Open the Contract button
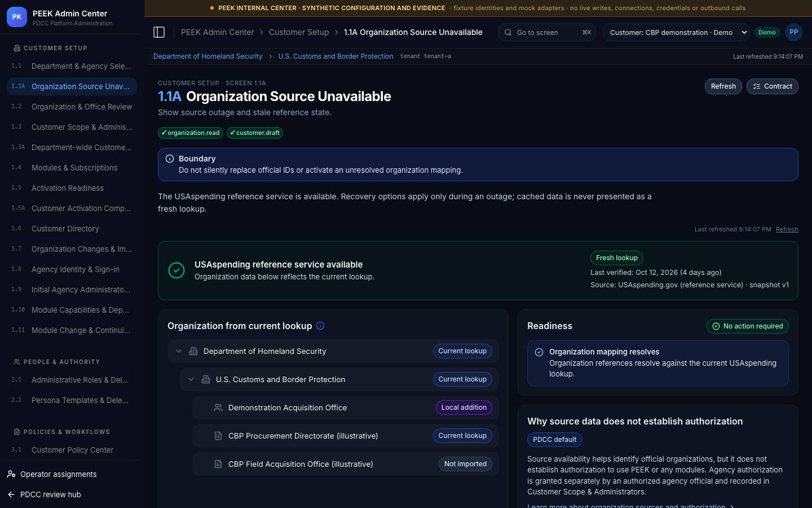 (773, 86)
